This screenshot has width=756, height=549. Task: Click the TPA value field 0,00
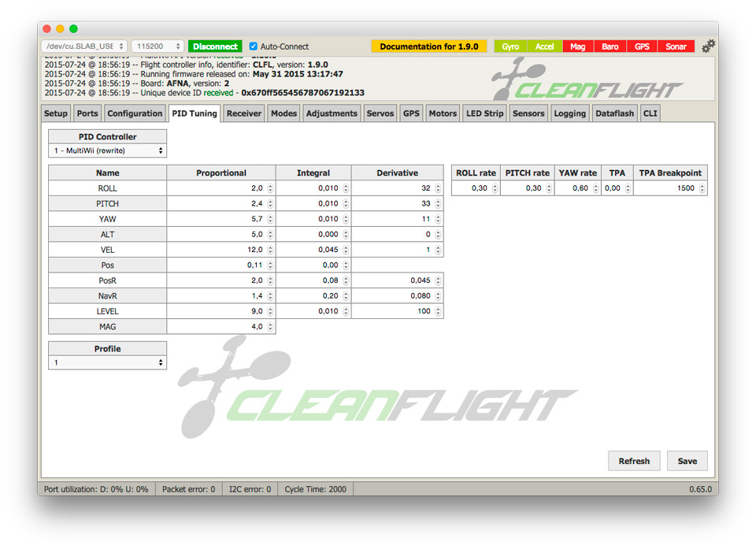(x=617, y=188)
